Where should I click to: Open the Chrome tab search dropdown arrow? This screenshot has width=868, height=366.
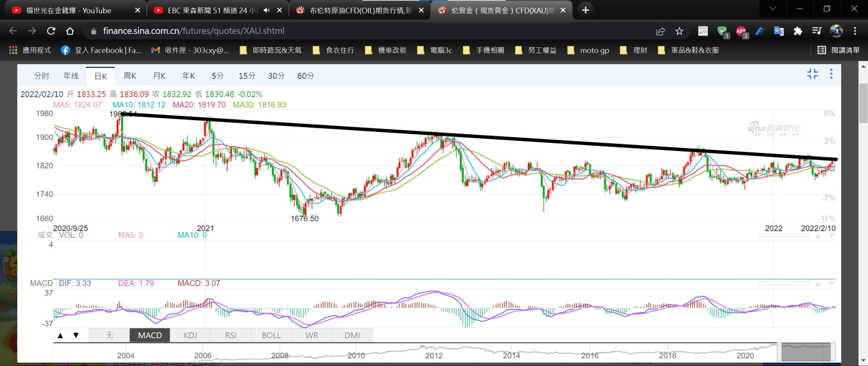(773, 9)
